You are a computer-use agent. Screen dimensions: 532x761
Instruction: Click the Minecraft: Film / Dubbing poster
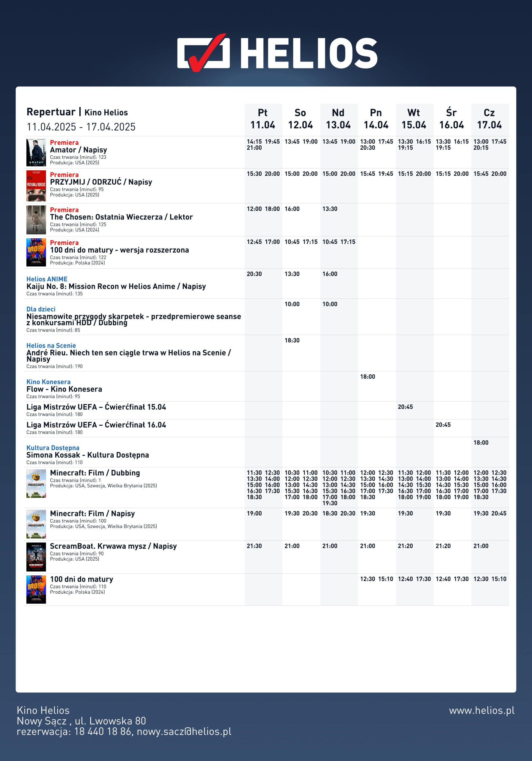pyautogui.click(x=36, y=484)
